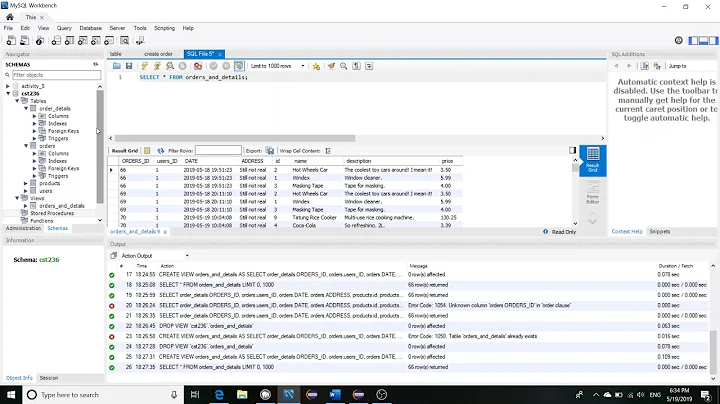Image resolution: width=720 pixels, height=404 pixels.
Task: Open Session info tab
Action: pos(49,378)
